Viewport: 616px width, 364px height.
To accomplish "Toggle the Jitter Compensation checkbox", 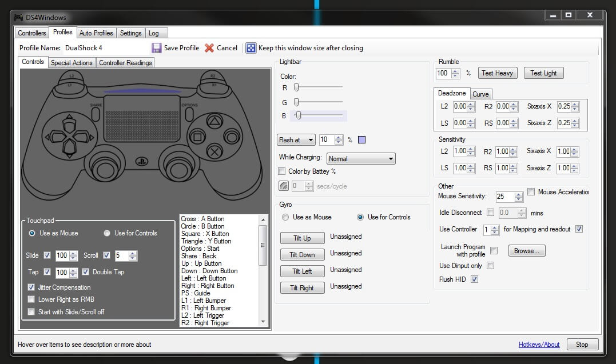I will [x=31, y=287].
